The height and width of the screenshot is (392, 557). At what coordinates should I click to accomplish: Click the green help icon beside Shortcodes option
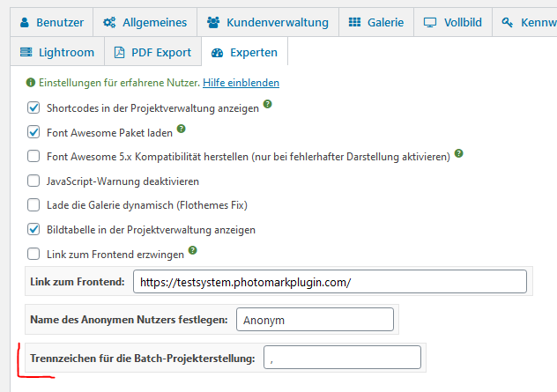(x=268, y=106)
